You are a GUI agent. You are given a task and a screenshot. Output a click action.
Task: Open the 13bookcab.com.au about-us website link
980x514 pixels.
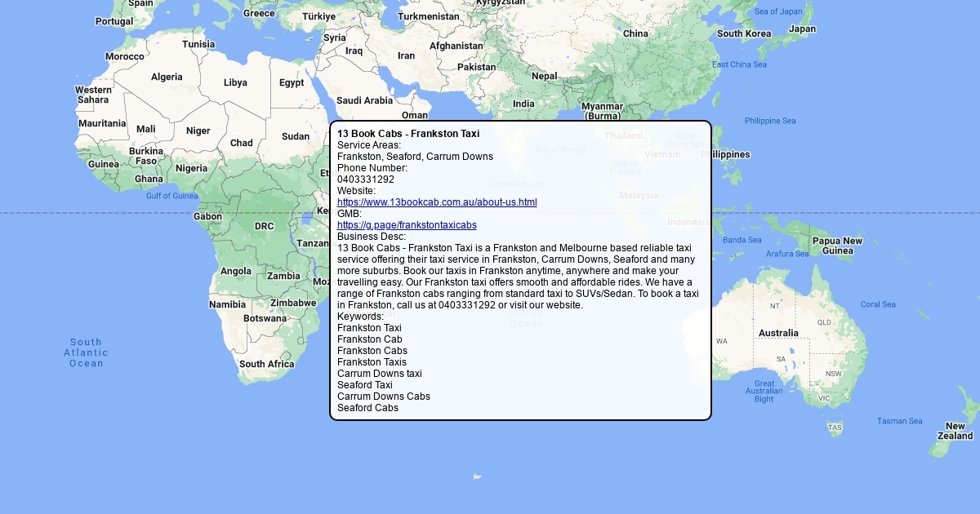click(x=436, y=202)
